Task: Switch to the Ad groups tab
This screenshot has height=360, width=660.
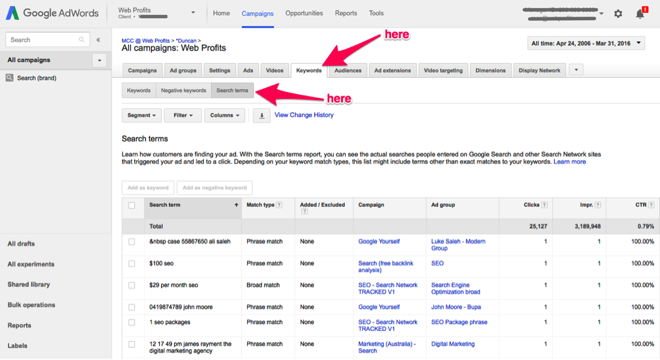Action: pyautogui.click(x=183, y=70)
